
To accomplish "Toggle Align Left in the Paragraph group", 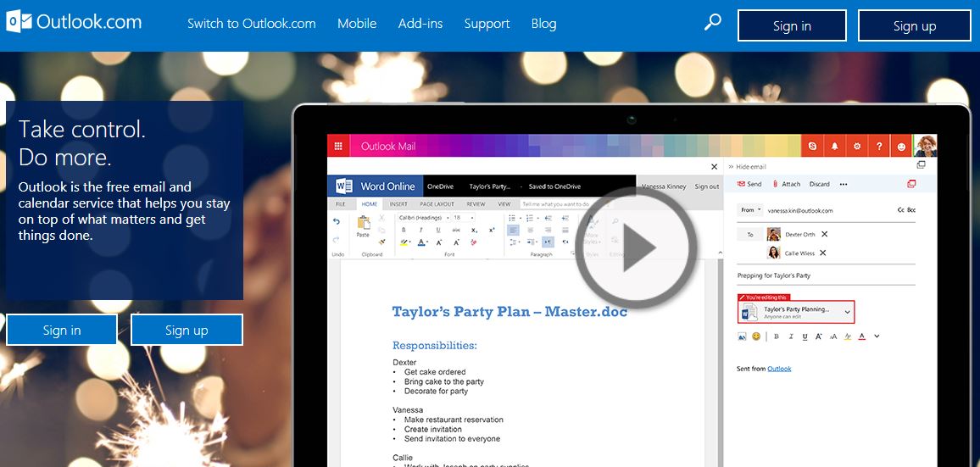I will tap(513, 230).
